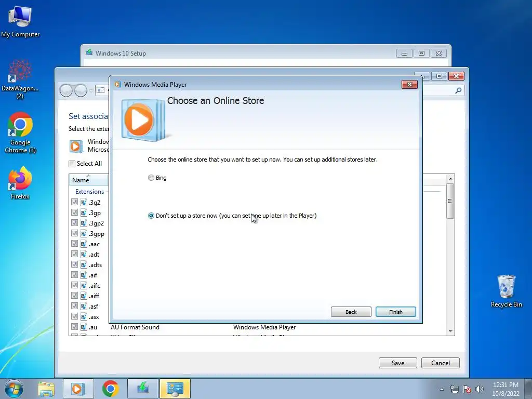The height and width of the screenshot is (399, 532).
Task: Toggle the .aif extension checkbox
Action: [74, 275]
